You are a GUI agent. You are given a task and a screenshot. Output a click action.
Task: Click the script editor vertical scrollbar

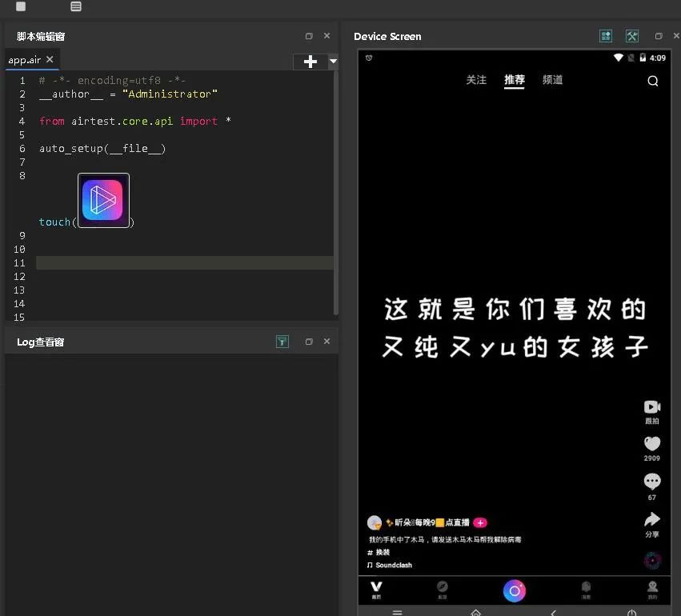[336, 193]
